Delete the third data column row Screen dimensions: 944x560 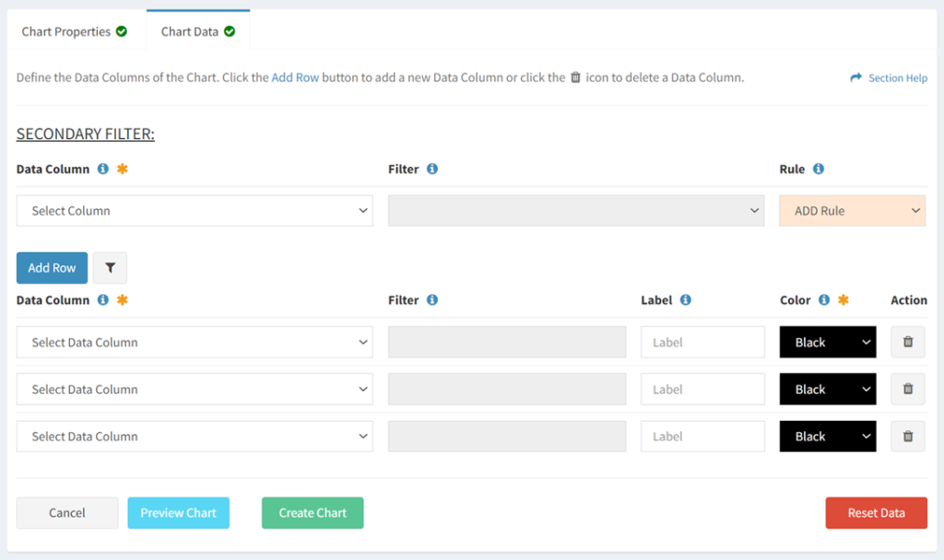[x=908, y=436]
